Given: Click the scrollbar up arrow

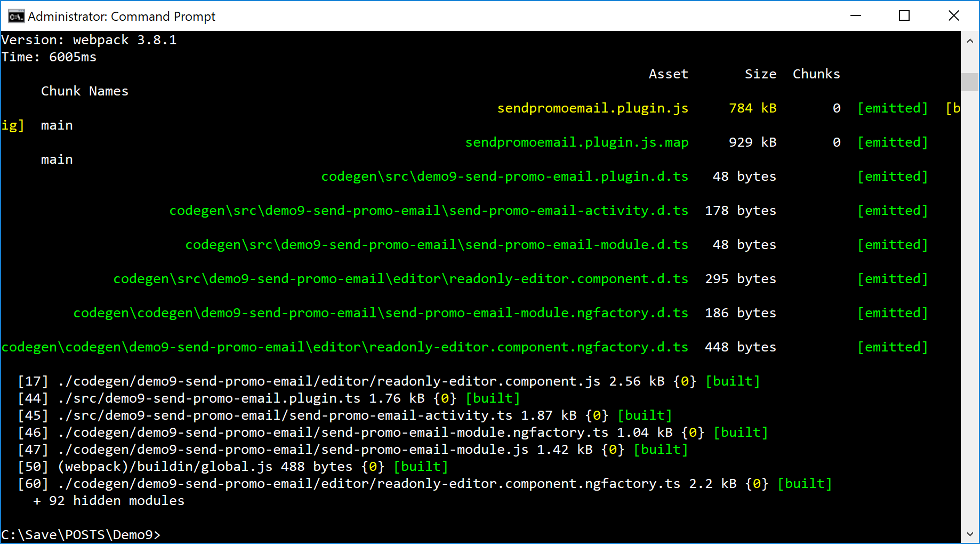Looking at the screenshot, I should [x=970, y=41].
